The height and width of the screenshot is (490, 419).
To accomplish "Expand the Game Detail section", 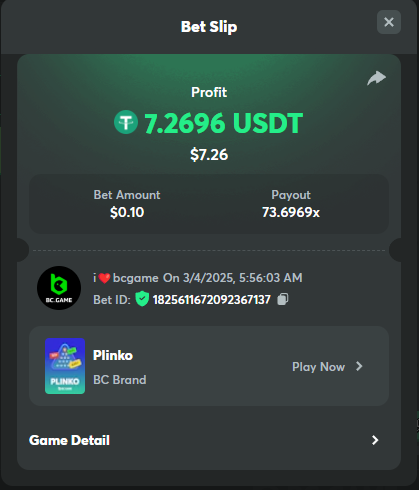I will click(x=209, y=440).
